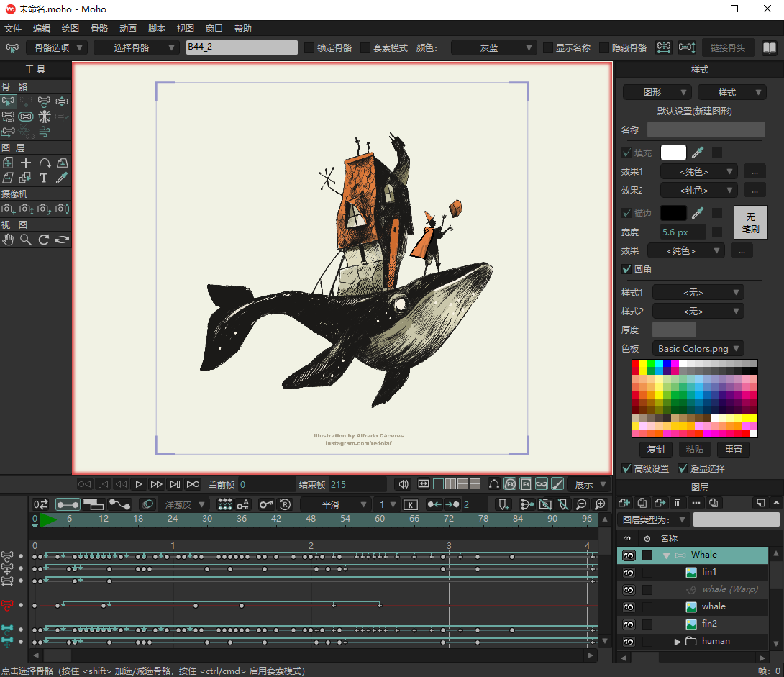Screen dimensions: 784x677
Task: Click the bone name field B44_2
Action: (x=242, y=47)
